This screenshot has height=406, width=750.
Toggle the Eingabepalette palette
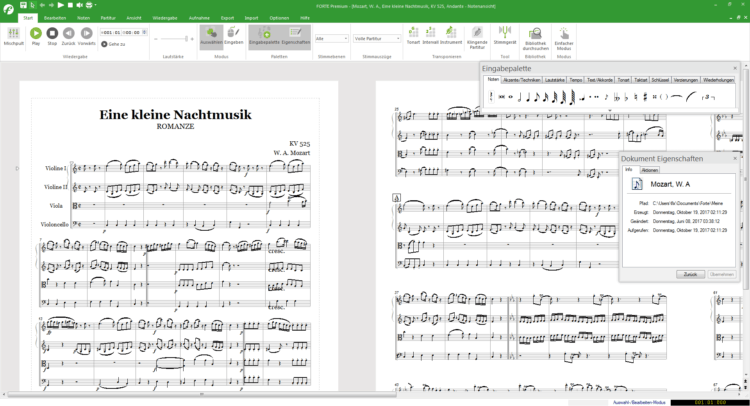click(x=264, y=37)
